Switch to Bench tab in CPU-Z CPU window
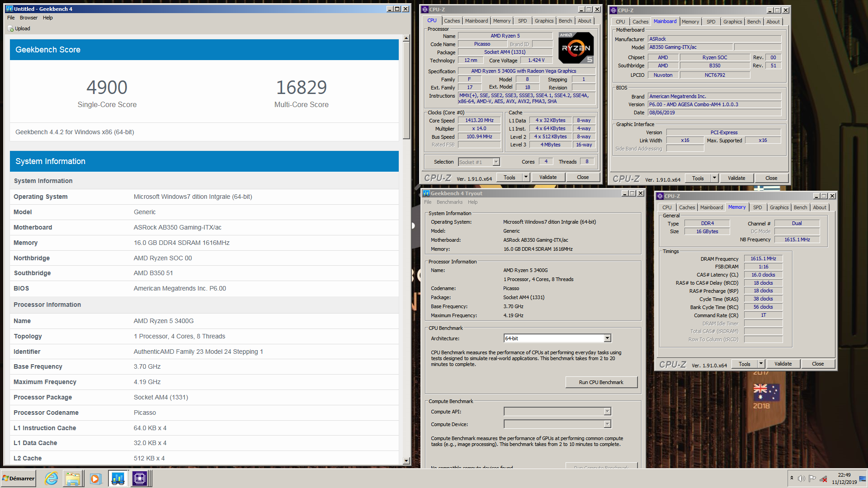This screenshot has height=488, width=868. point(565,21)
